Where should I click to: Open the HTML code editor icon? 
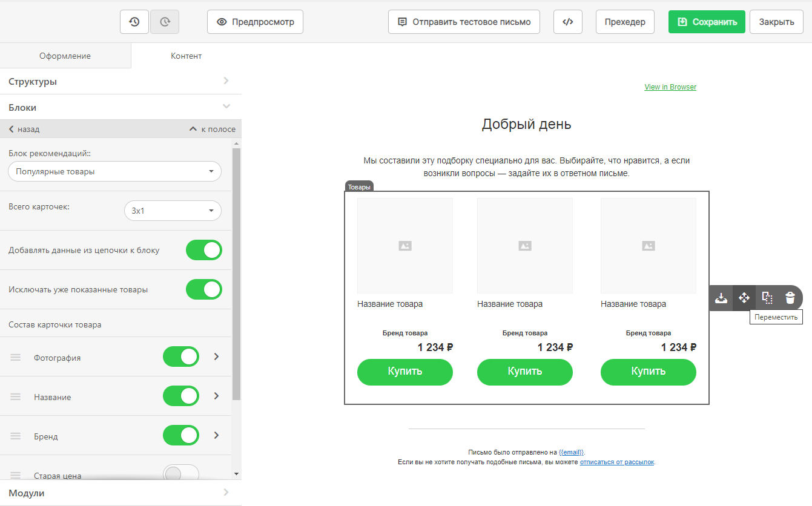coord(567,22)
